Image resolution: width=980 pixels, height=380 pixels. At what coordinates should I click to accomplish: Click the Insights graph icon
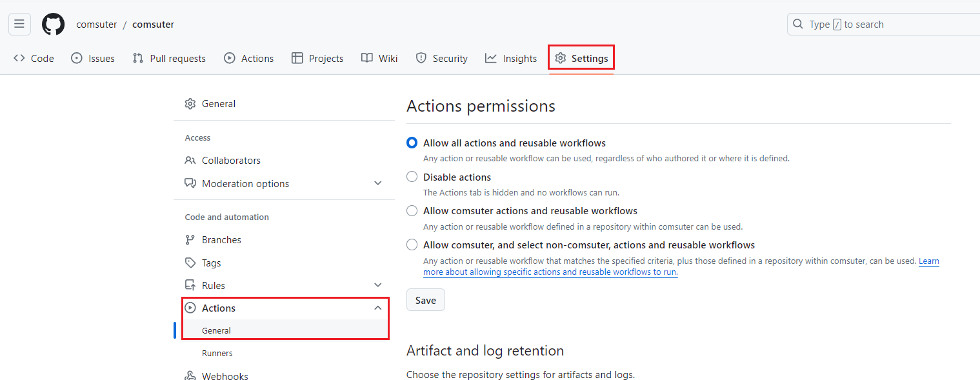point(491,58)
